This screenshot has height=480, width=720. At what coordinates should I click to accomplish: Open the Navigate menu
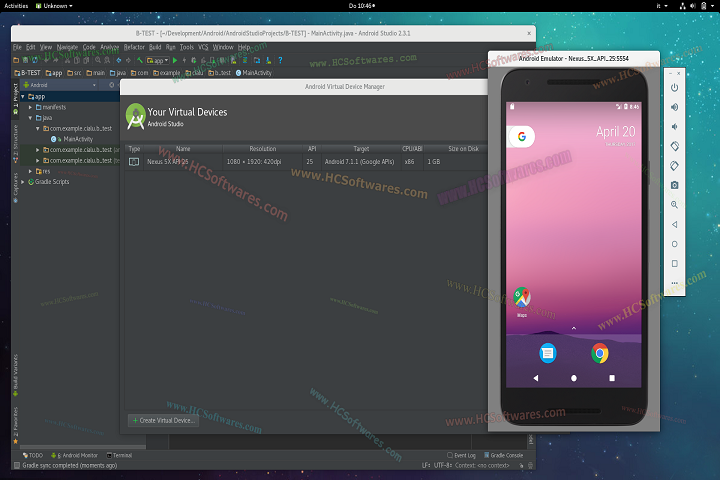point(68,47)
